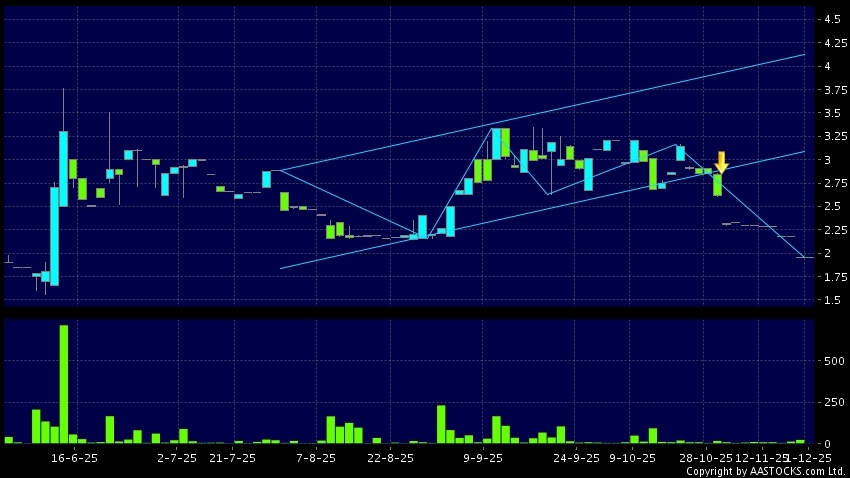
Task: Click the tall cyan candlestick with the highest wick
Action: click(63, 167)
